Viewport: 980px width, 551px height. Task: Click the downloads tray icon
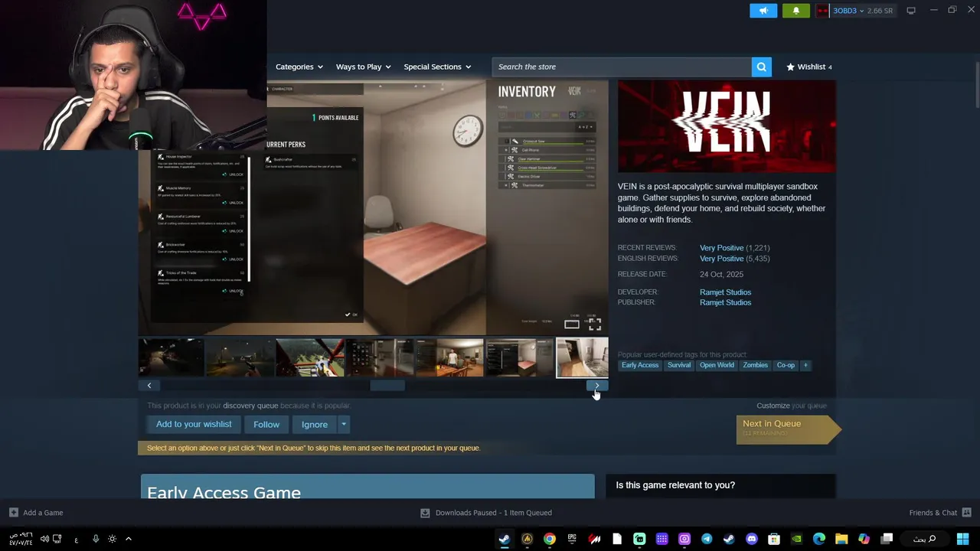pyautogui.click(x=425, y=513)
